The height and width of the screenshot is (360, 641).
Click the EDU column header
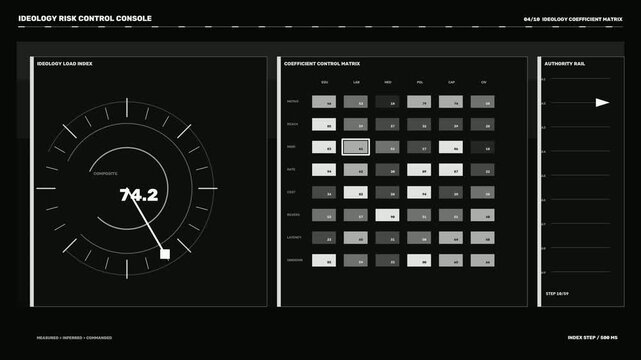pyautogui.click(x=324, y=82)
